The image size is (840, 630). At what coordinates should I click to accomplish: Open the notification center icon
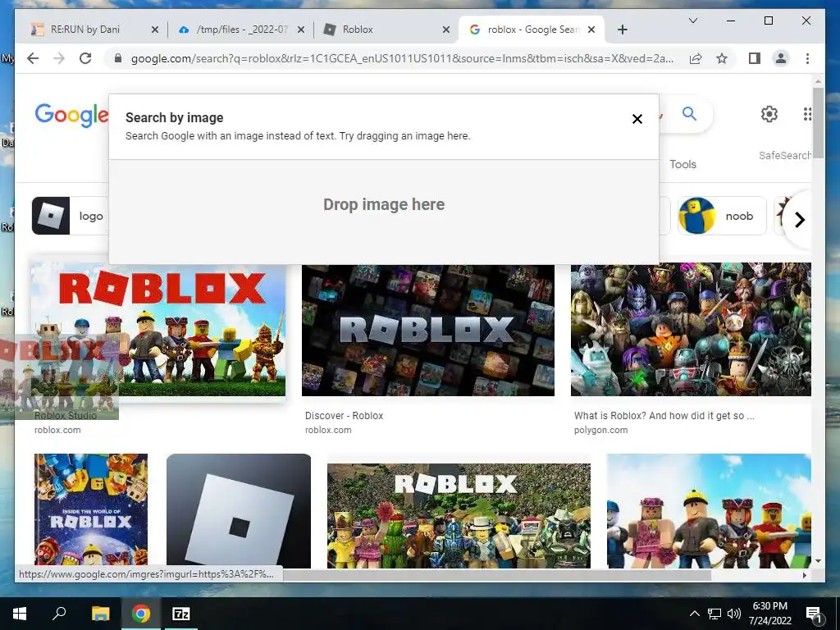click(814, 614)
